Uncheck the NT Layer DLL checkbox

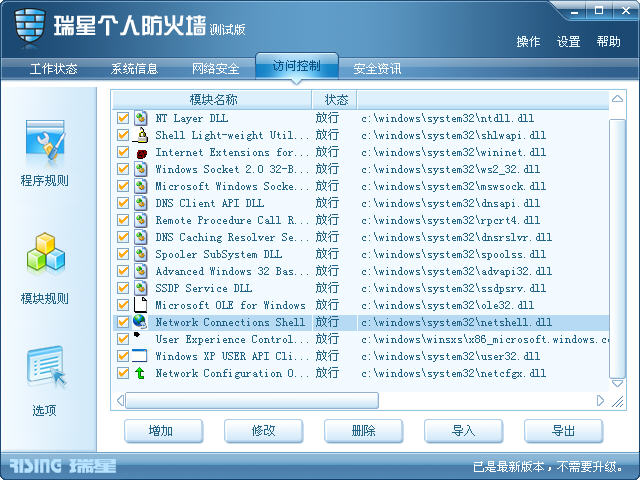(x=123, y=118)
